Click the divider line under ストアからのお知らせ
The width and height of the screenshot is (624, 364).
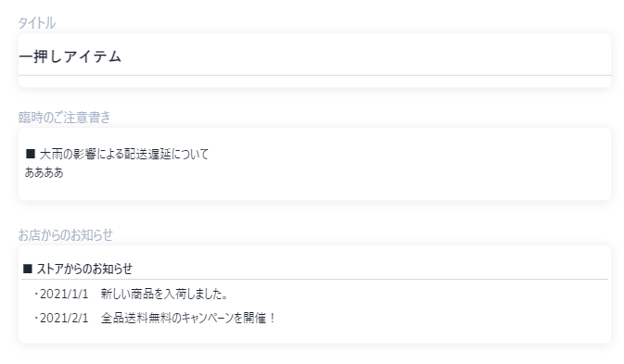click(315, 280)
